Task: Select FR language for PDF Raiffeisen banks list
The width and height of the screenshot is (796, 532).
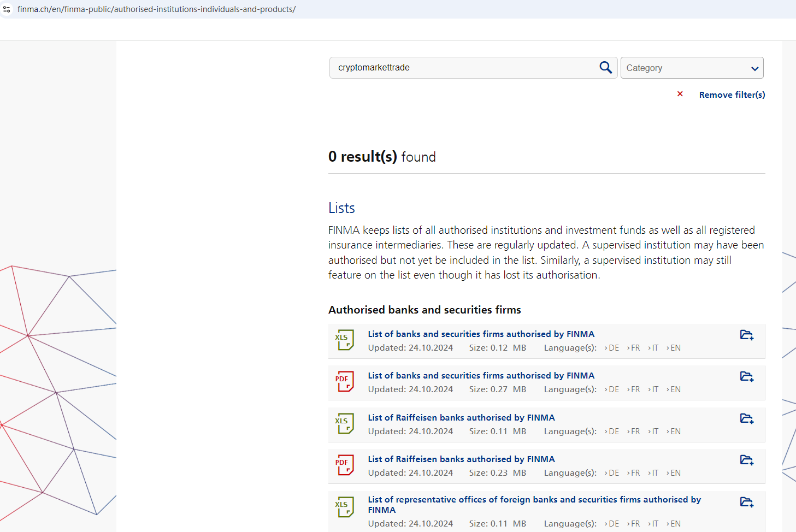Action: (x=634, y=473)
